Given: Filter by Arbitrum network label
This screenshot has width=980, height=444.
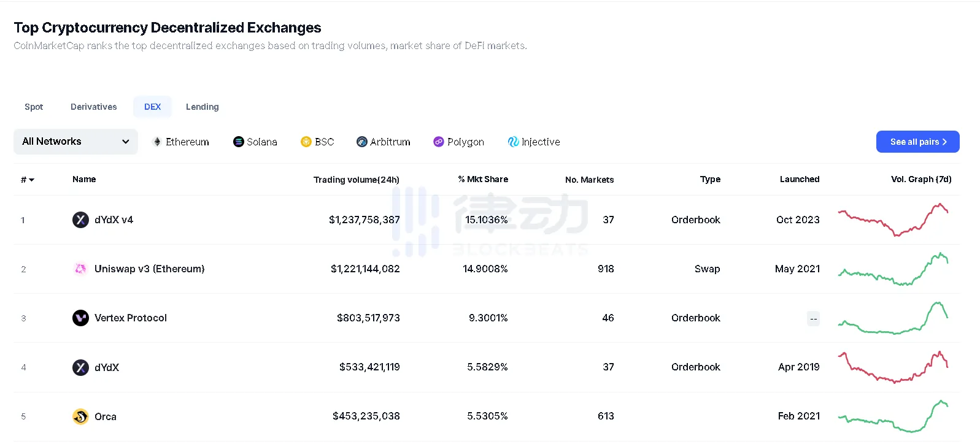Looking at the screenshot, I should click(390, 142).
